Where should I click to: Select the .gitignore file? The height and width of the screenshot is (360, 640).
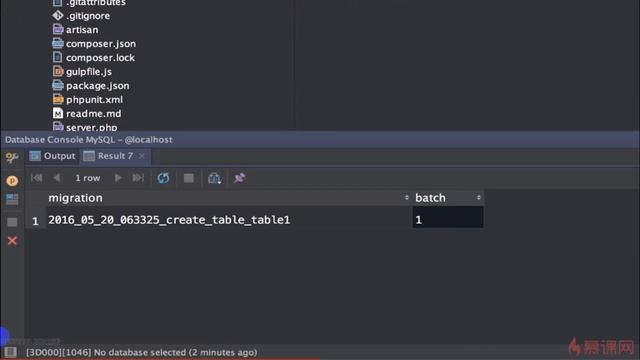[x=87, y=16]
